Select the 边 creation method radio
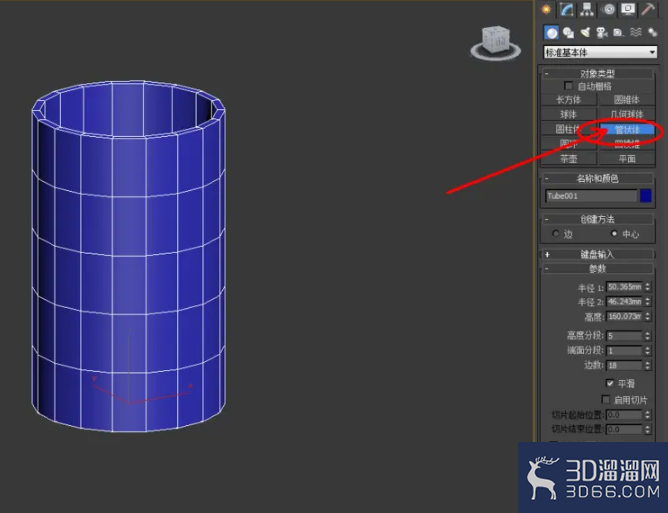The height and width of the screenshot is (513, 668). click(556, 233)
